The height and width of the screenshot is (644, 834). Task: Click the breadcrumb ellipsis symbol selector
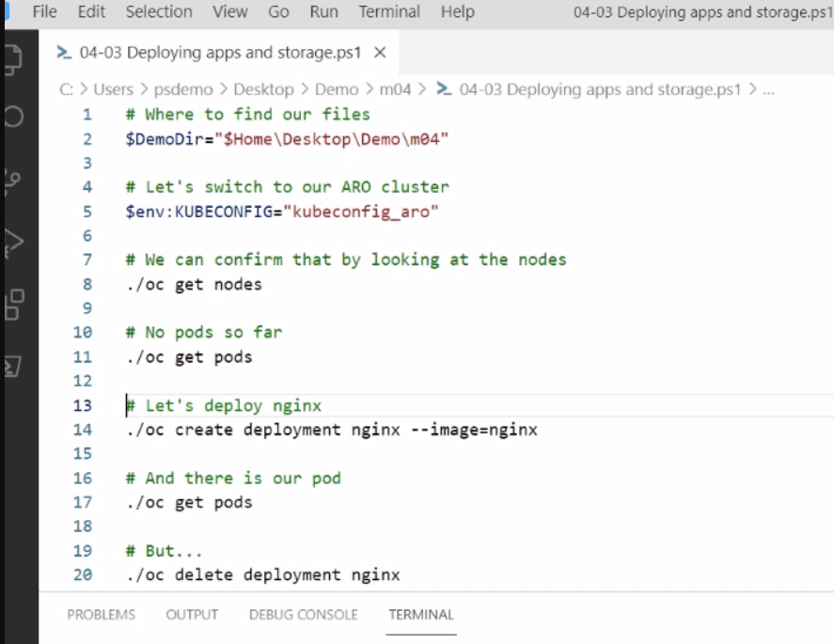[x=768, y=89]
